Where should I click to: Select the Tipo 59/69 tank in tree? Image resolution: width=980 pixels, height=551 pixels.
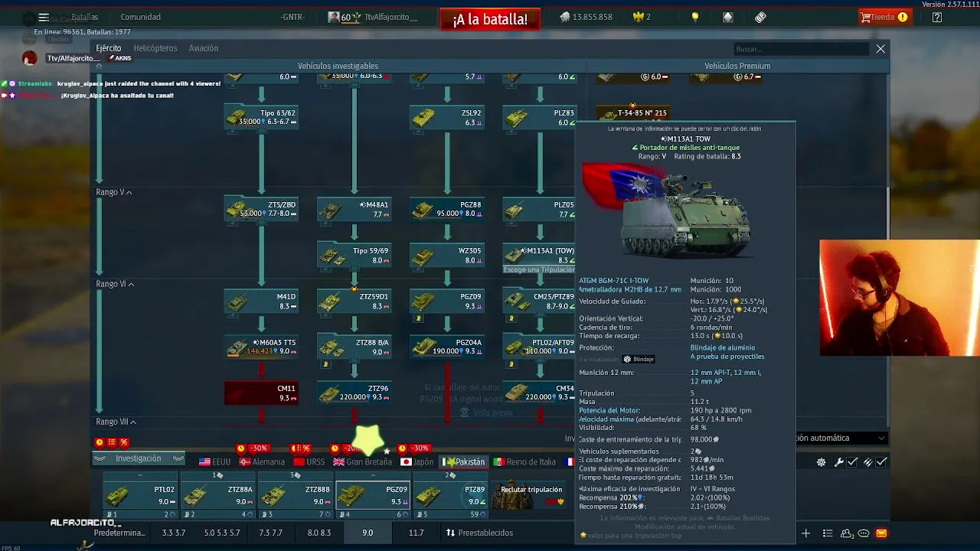tap(354, 255)
